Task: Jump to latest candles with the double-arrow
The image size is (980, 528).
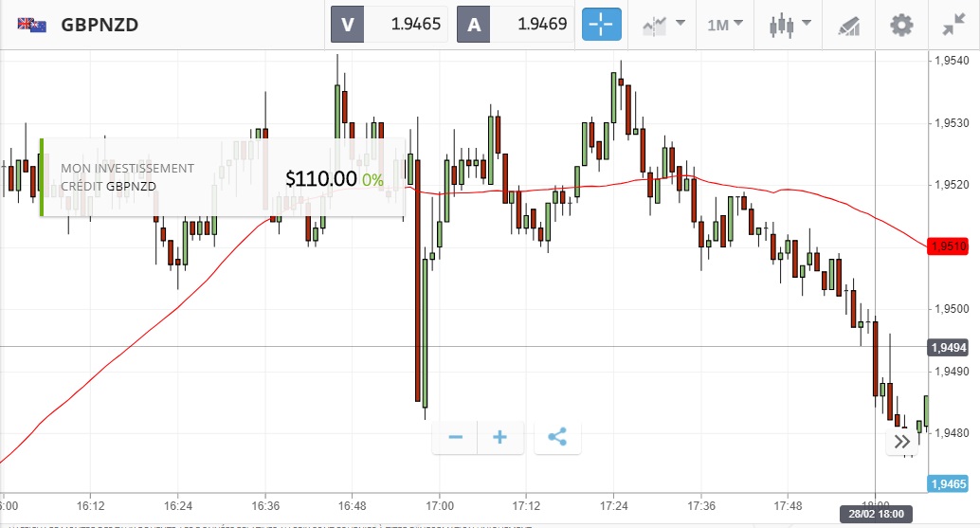Action: [902, 441]
